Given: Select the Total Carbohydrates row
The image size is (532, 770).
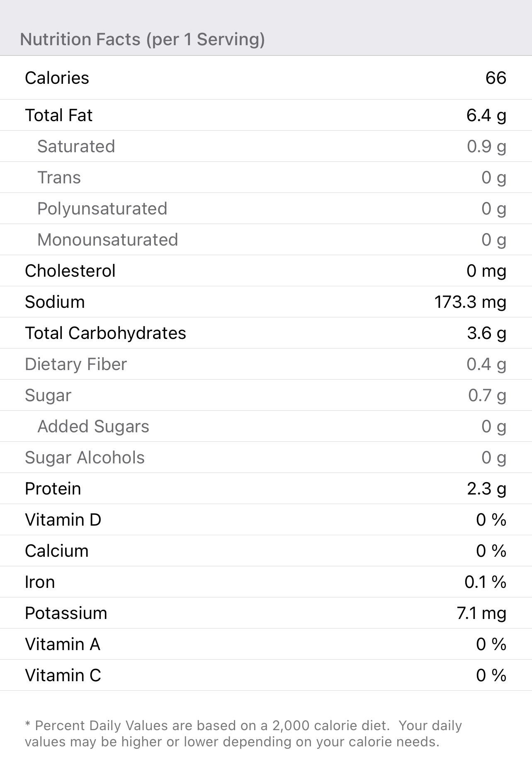Looking at the screenshot, I should point(265,333).
